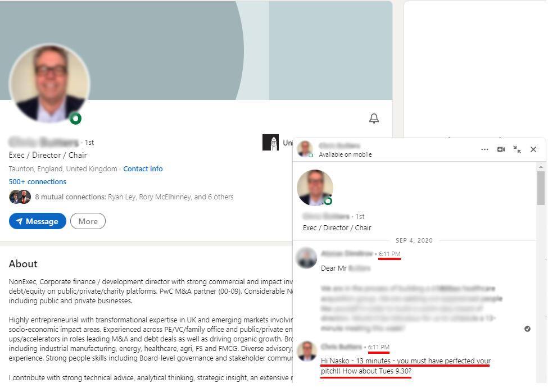Click the chat window scrollbar thumb
The image size is (548, 392).
click(x=541, y=188)
